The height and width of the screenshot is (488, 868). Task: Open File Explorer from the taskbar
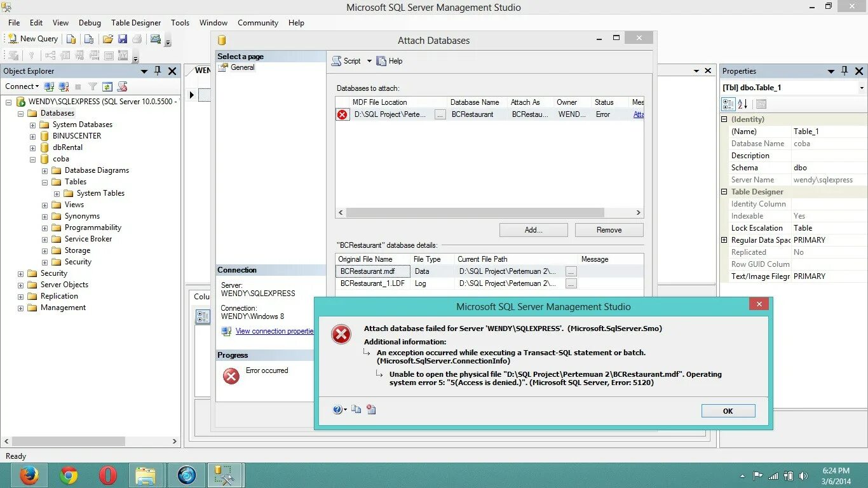(x=146, y=475)
